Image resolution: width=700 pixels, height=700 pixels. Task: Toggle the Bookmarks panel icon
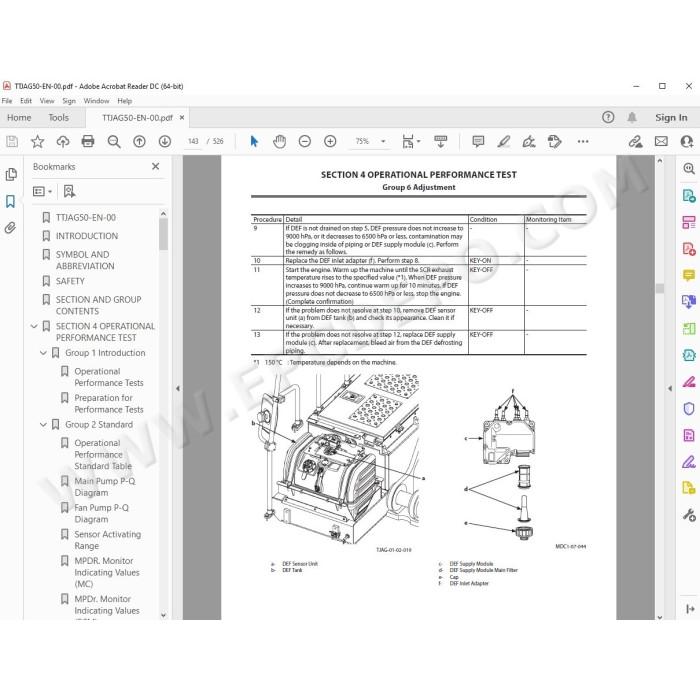point(10,201)
